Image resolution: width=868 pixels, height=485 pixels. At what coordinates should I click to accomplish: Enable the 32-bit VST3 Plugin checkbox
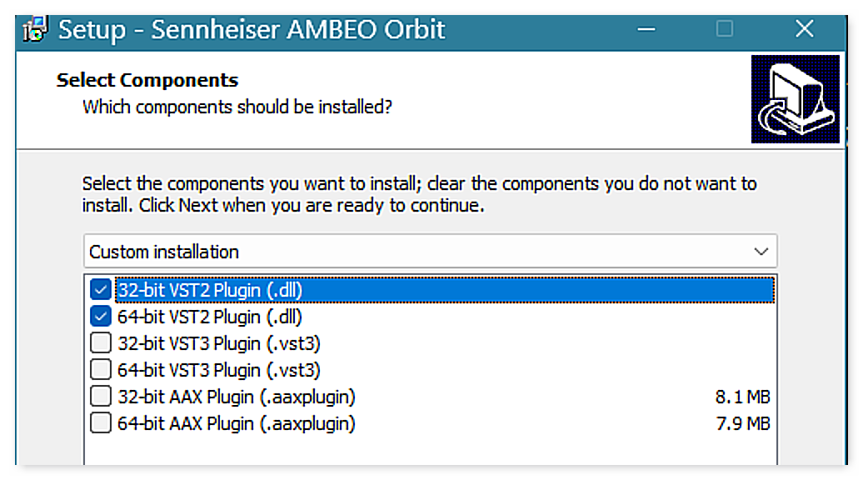(101, 343)
